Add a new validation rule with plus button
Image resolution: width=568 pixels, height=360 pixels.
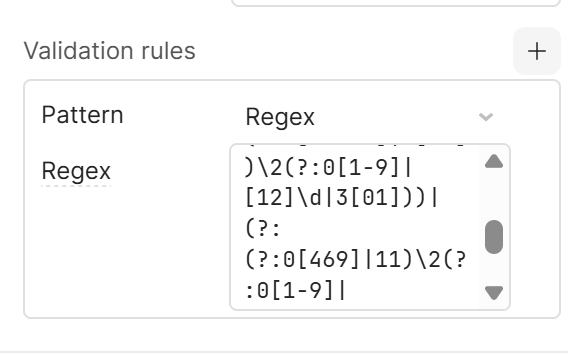(537, 51)
